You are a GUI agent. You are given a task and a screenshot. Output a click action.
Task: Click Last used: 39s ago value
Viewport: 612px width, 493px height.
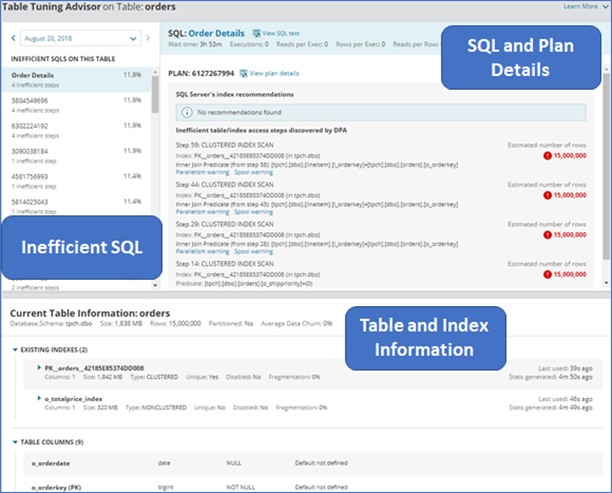coord(565,368)
